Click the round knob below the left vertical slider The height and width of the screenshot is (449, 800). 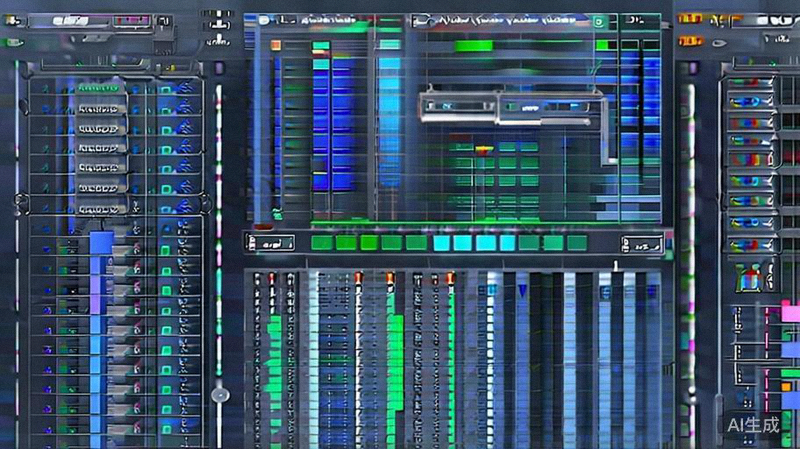tap(219, 395)
